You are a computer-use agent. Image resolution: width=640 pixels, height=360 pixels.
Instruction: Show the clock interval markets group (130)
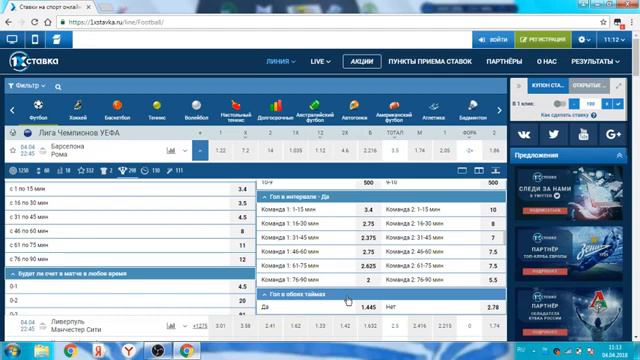[150, 171]
